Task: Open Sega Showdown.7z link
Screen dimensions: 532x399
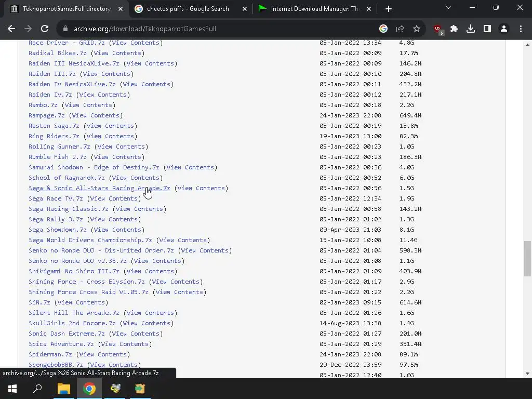Action: [57, 230]
